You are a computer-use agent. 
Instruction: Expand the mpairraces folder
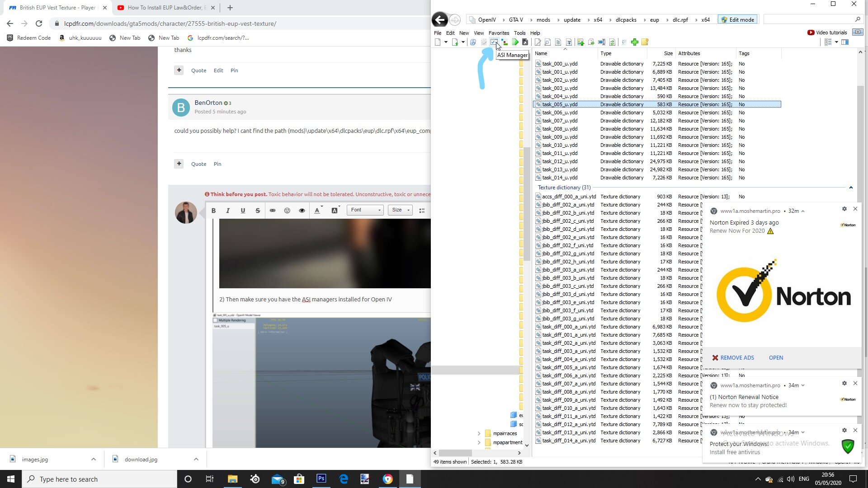pos(479,433)
